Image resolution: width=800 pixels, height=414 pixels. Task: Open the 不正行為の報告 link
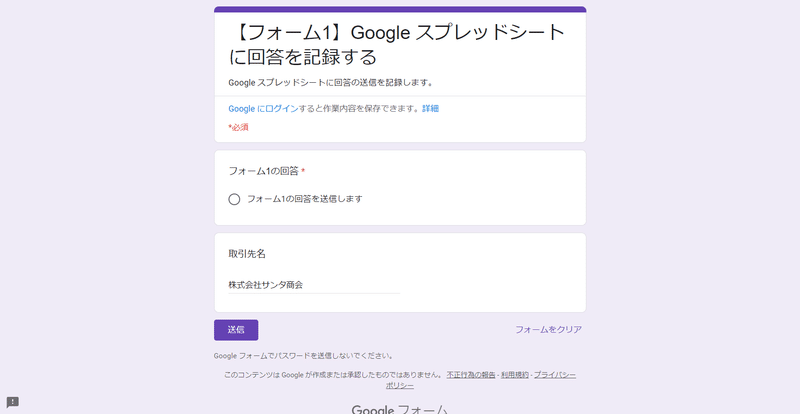tap(471, 375)
